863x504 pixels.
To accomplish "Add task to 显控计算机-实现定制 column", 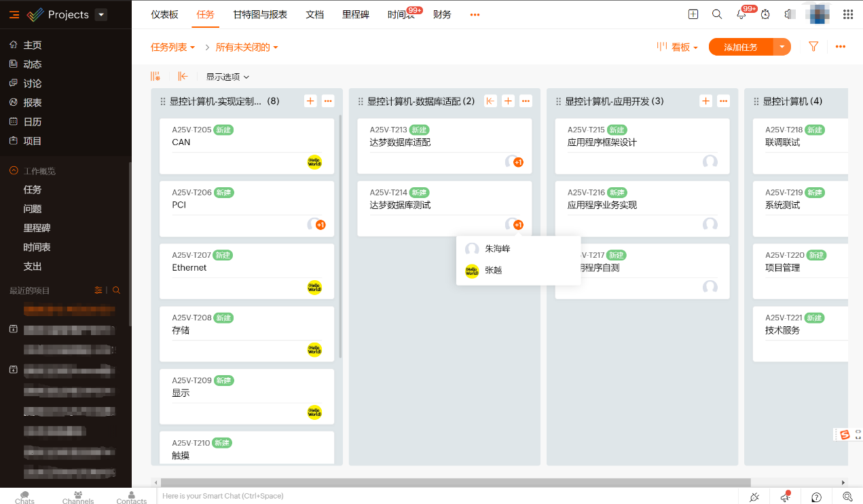I will click(310, 101).
